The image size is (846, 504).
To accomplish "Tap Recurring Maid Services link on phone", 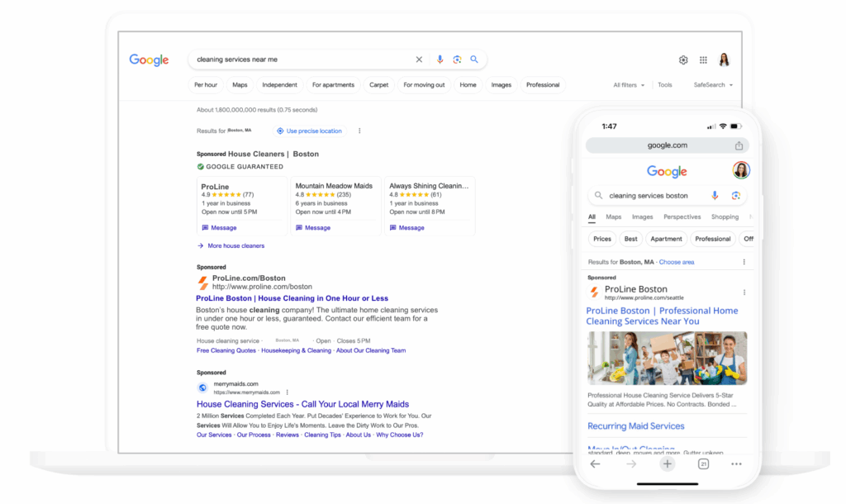I will click(x=635, y=426).
